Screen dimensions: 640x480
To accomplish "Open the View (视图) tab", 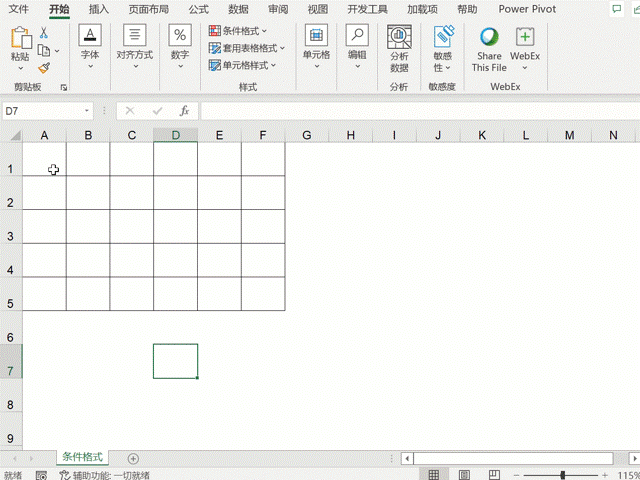I will pos(318,9).
